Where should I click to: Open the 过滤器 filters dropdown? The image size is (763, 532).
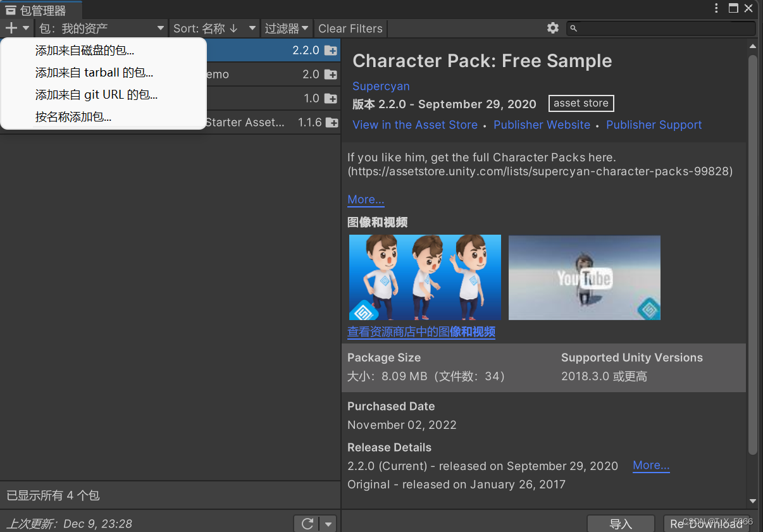click(287, 28)
